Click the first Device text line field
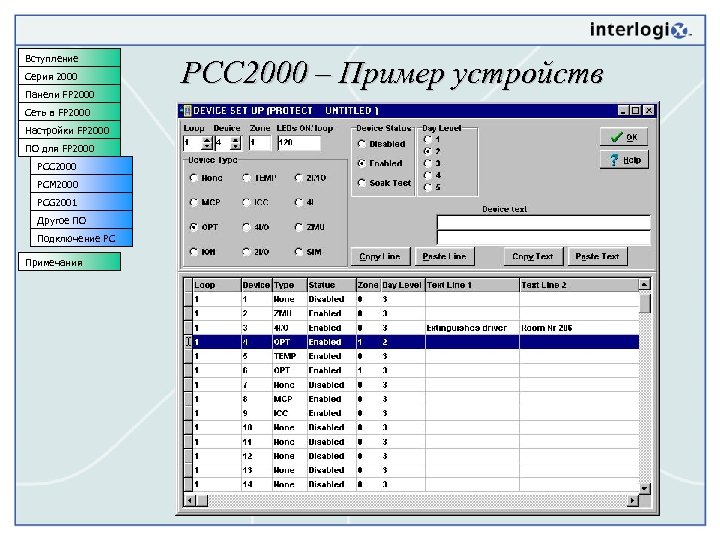The width and height of the screenshot is (720, 540). (544, 223)
